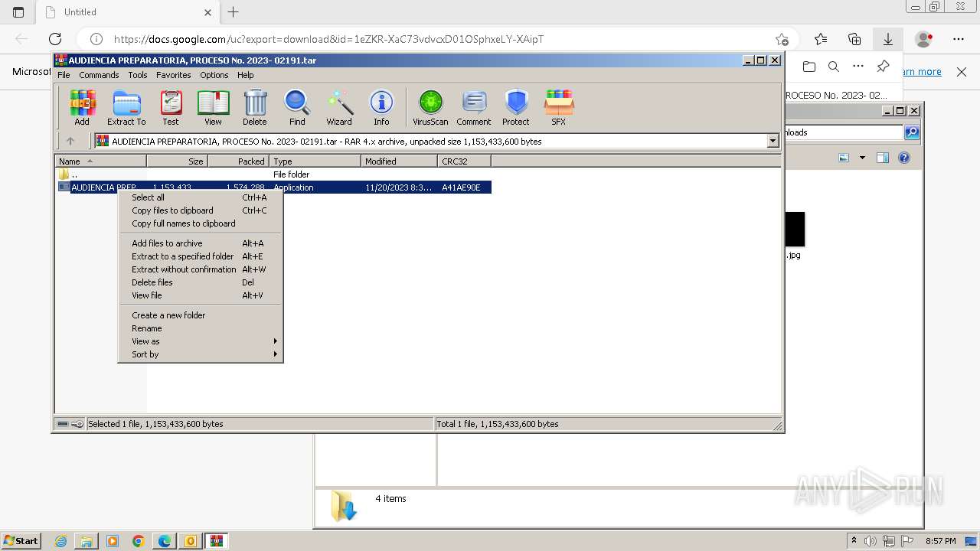The height and width of the screenshot is (551, 980).
Task: Click the Explorer change view icon
Action: click(844, 158)
